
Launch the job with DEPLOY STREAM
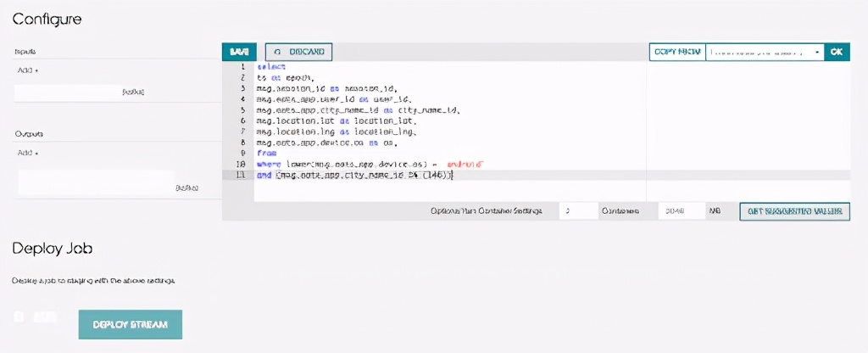pos(130,324)
